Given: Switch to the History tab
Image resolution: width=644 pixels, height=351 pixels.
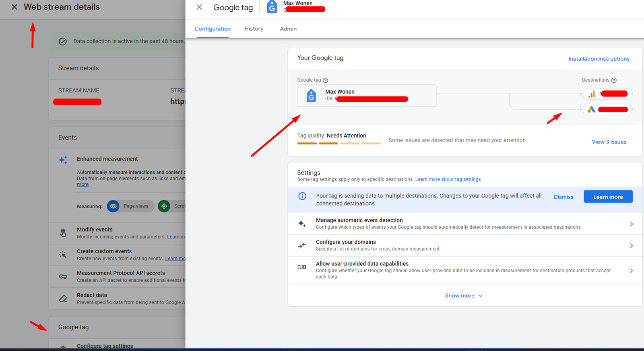Looking at the screenshot, I should (254, 29).
